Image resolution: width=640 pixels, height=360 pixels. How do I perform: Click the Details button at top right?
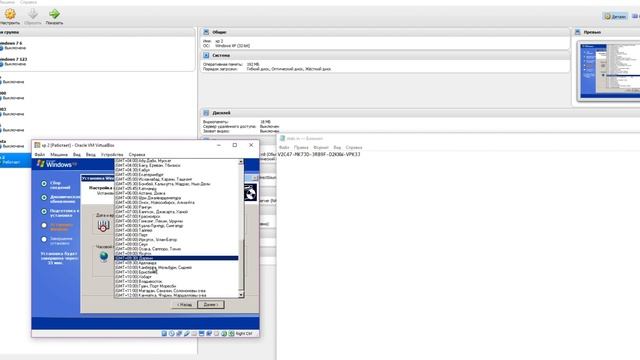coord(615,16)
